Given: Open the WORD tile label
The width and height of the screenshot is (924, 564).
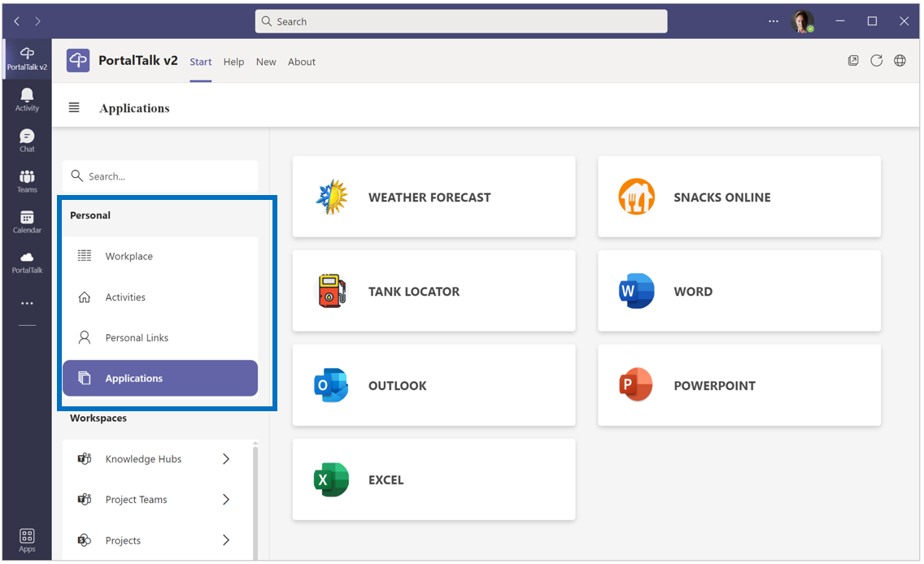Looking at the screenshot, I should click(693, 292).
